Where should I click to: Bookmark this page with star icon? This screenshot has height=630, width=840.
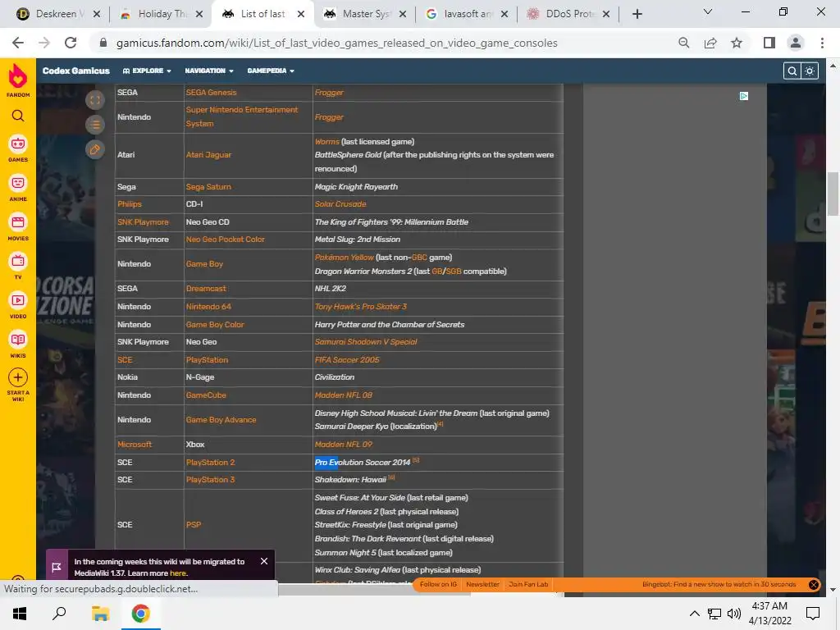tap(737, 43)
